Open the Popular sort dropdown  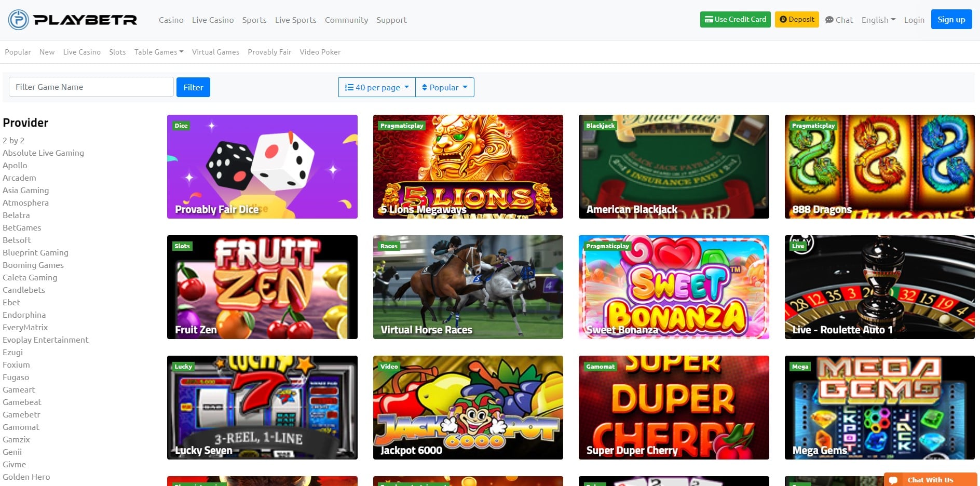tap(445, 87)
